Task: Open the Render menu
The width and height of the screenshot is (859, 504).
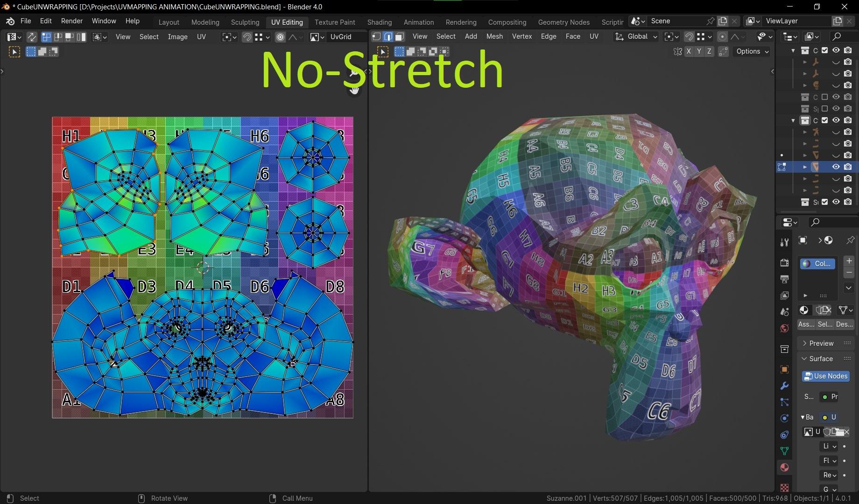Action: point(71,21)
